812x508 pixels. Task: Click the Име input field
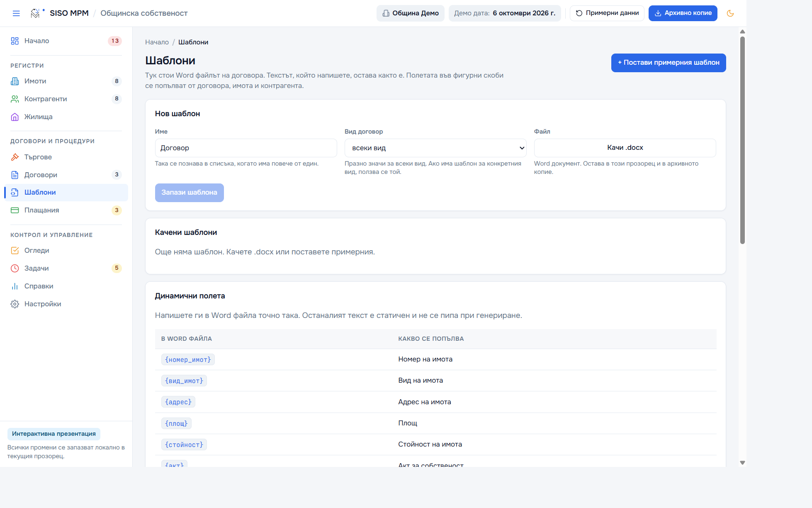[246, 148]
